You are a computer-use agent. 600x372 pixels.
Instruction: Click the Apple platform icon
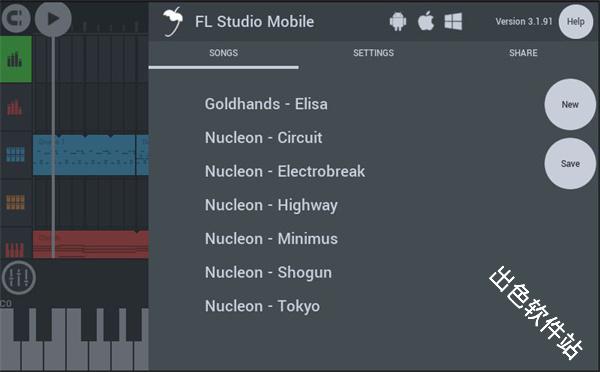(426, 21)
